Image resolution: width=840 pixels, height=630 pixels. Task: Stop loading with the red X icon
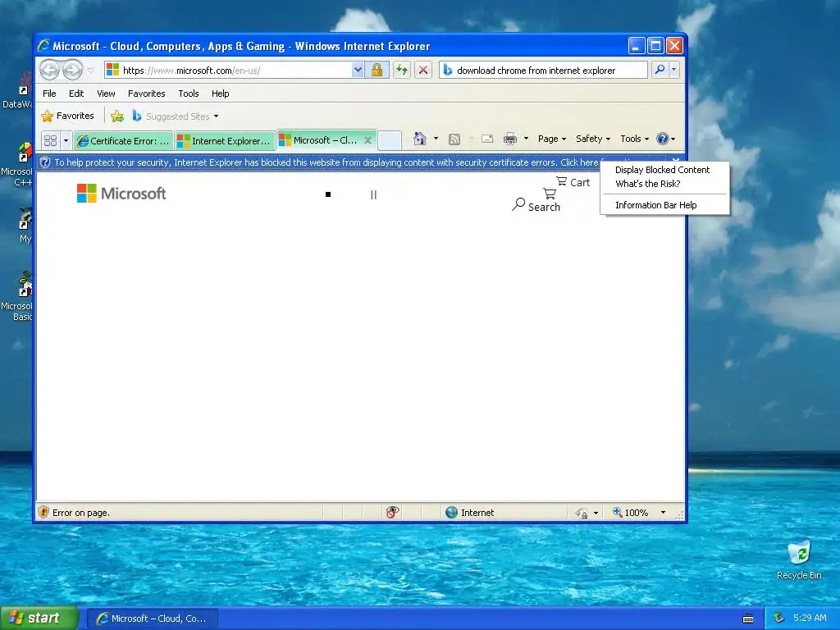tap(423, 71)
